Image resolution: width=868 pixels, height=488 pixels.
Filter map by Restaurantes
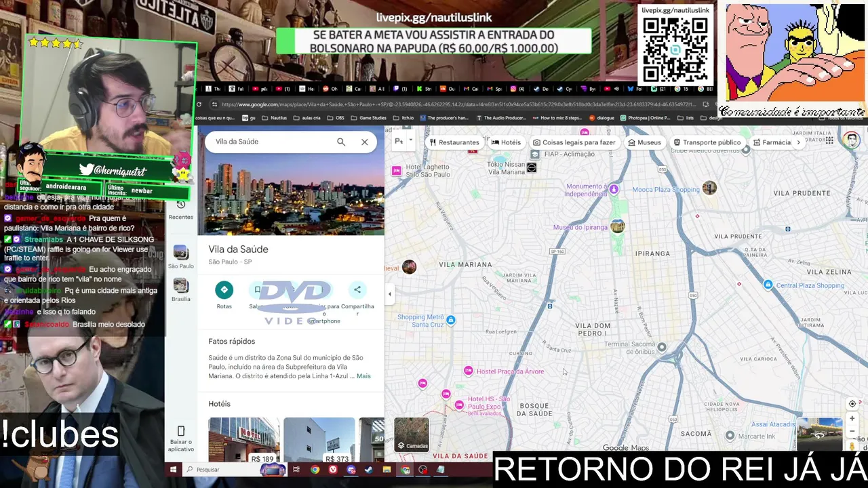(x=454, y=142)
